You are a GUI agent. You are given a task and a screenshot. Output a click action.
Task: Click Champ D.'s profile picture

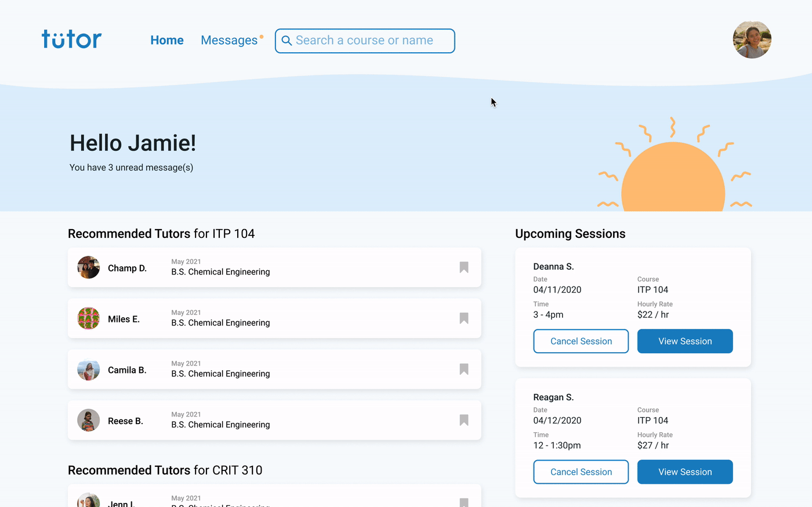[x=89, y=267]
